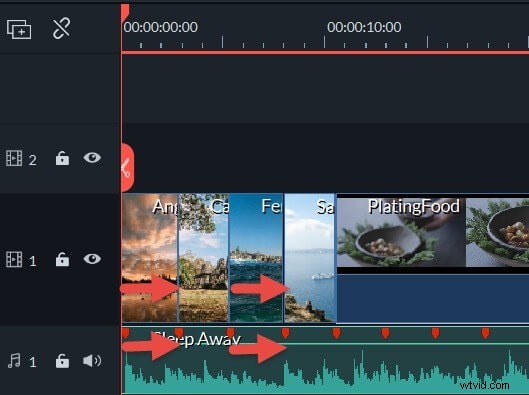Click audio track 1 music note icon
The image size is (529, 395).
click(14, 361)
